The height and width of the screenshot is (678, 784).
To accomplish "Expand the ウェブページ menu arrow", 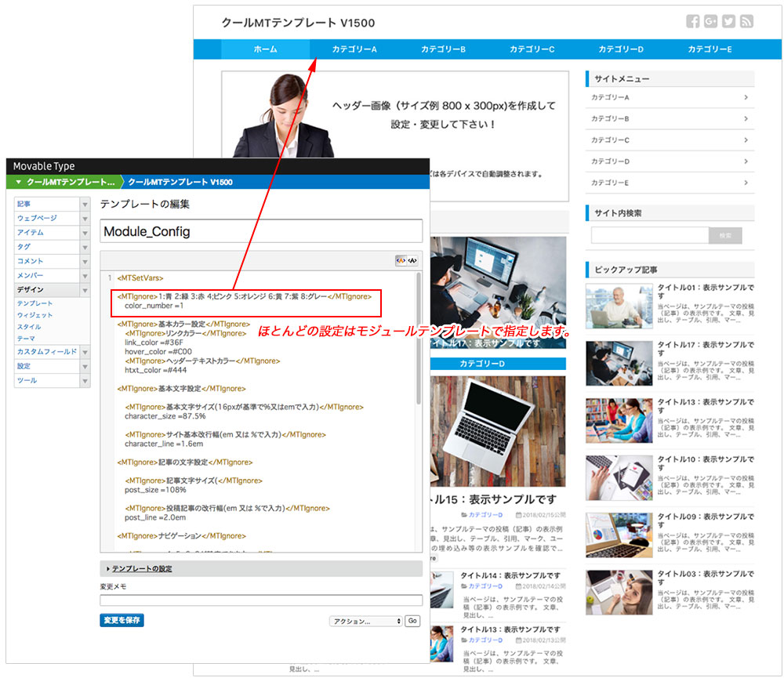I will pos(85,219).
